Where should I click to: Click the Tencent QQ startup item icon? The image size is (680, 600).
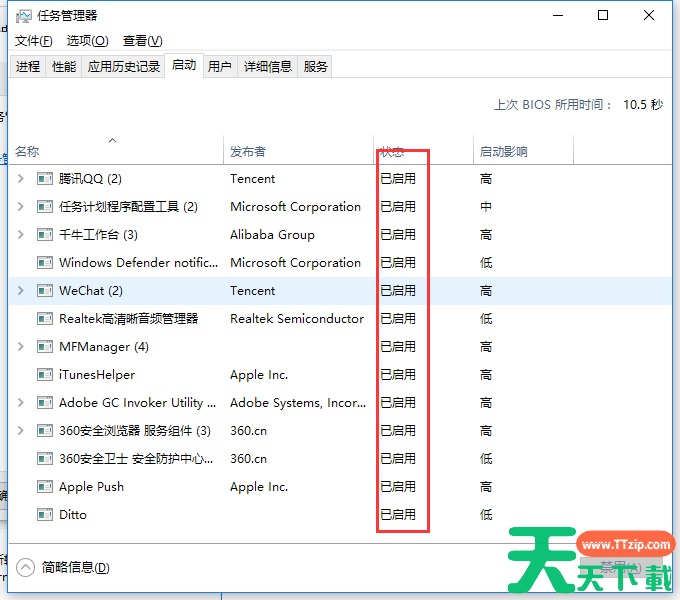click(44, 179)
